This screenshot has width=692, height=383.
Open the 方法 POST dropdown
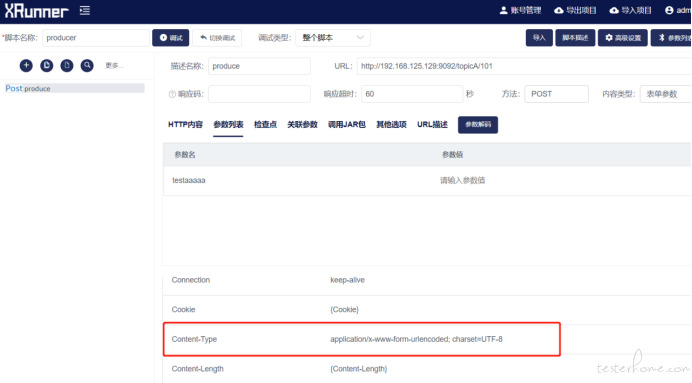[x=556, y=94]
